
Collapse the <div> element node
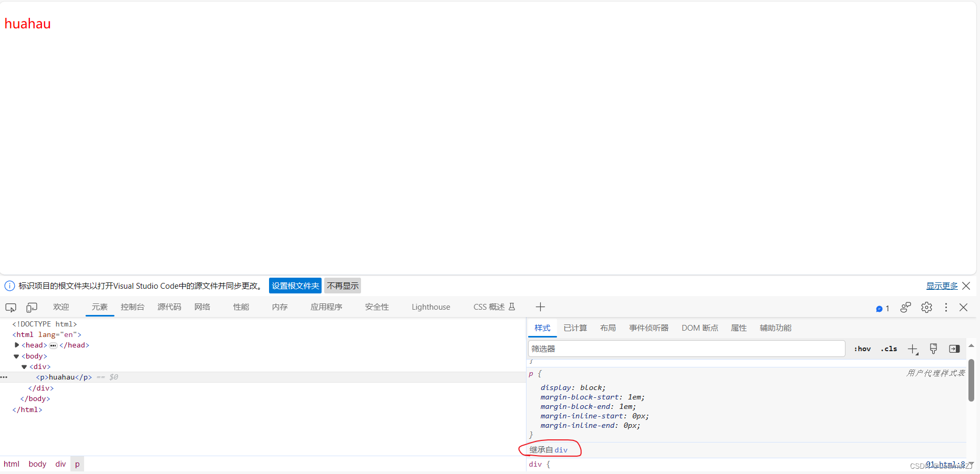[x=24, y=366]
